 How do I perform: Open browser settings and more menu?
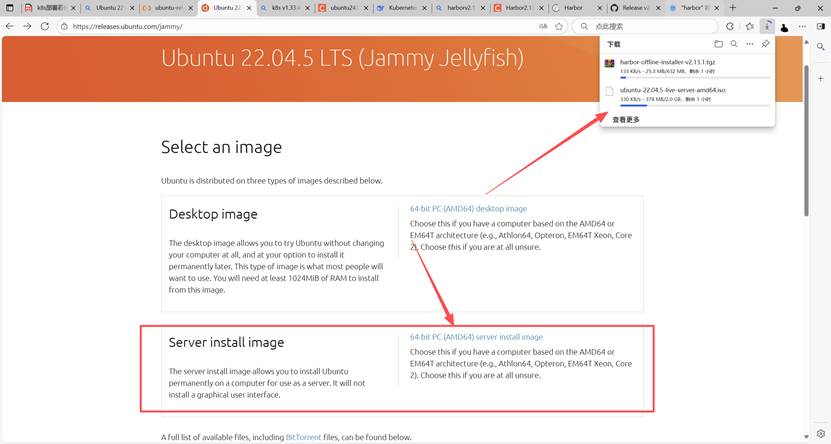click(802, 26)
